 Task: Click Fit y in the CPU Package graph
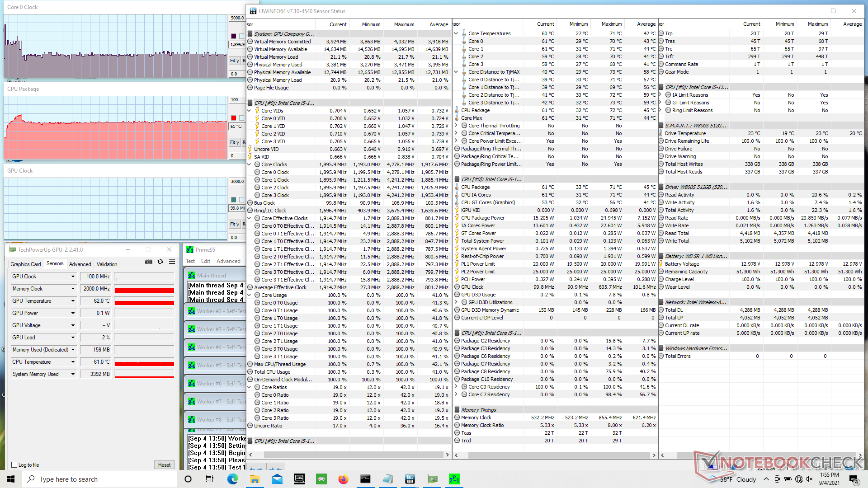[234, 142]
